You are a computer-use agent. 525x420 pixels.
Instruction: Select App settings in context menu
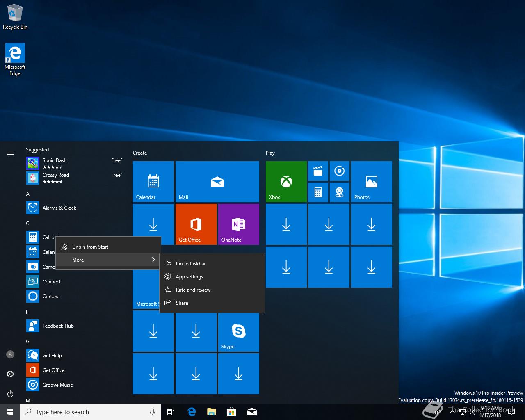point(212,277)
